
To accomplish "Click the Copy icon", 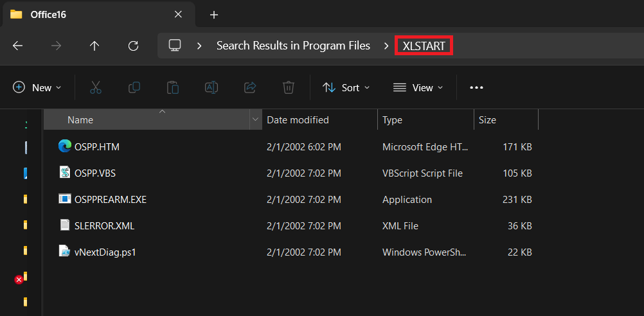I will (x=134, y=87).
